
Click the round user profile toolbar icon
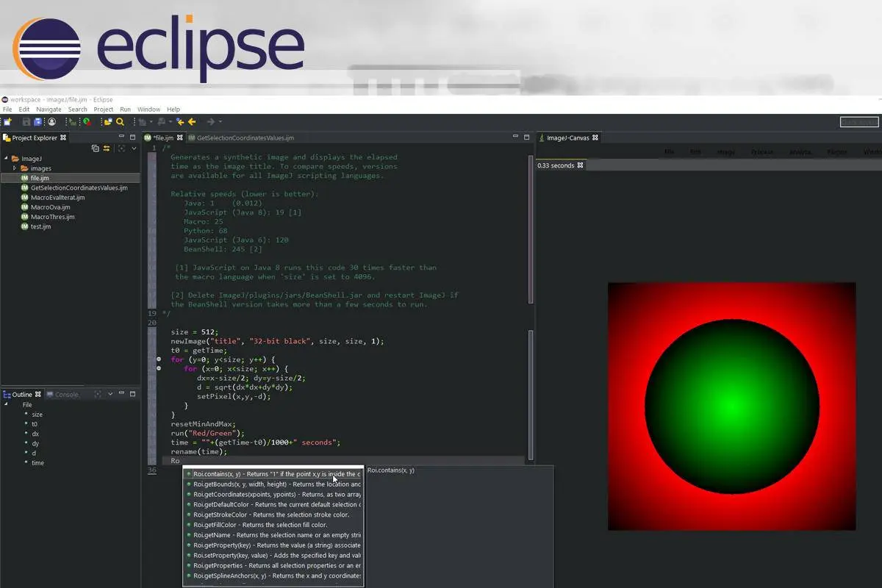[51, 121]
